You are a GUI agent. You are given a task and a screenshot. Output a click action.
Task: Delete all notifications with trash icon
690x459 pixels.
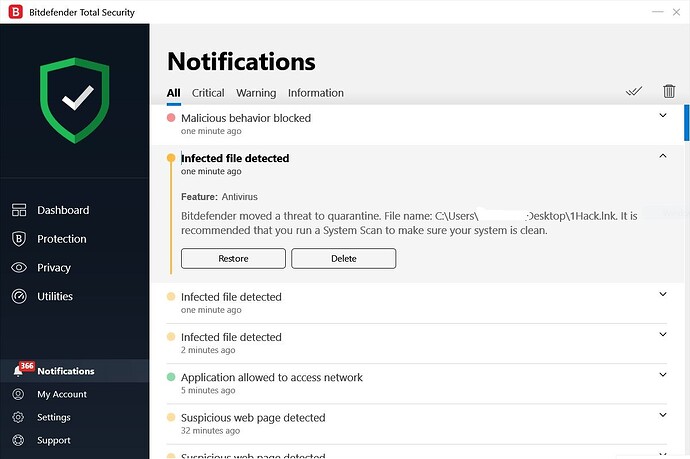coord(669,91)
